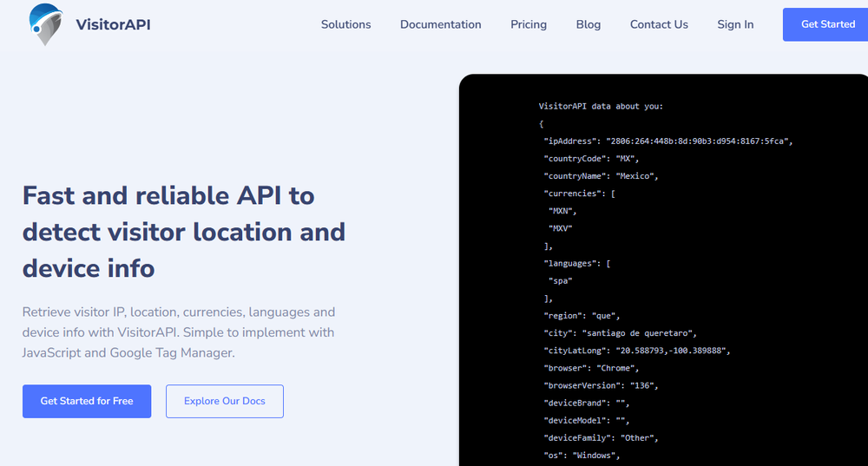Click Explore Our Docs button
The image size is (868, 466).
[x=225, y=401]
